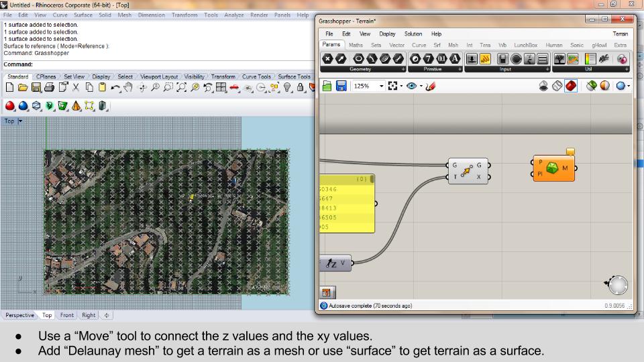Click the Cut scissors icon in Rhino

pyautogui.click(x=76, y=87)
